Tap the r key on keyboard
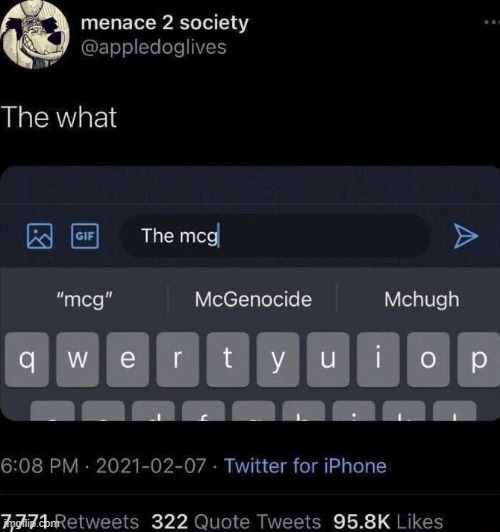This screenshot has height=532, width=500. tap(177, 359)
